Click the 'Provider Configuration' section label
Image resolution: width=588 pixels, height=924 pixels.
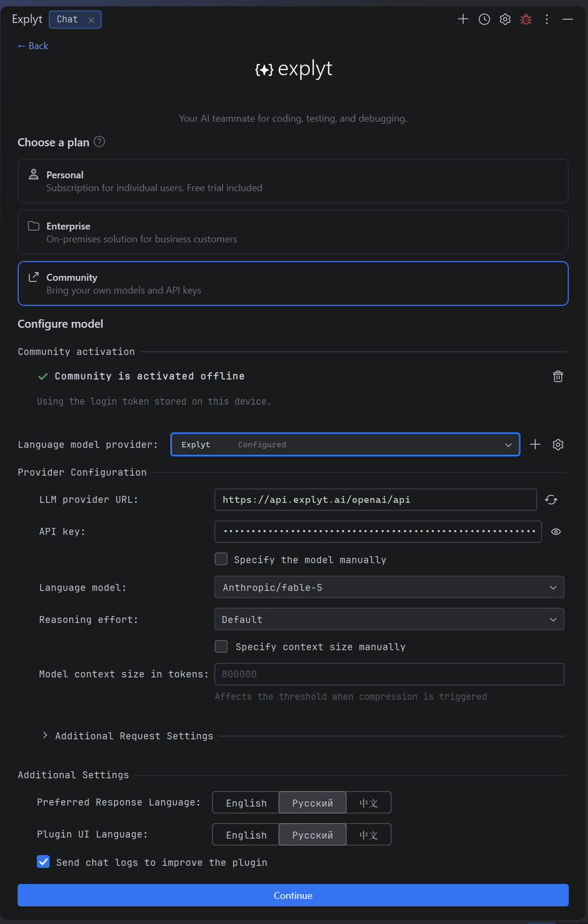click(82, 472)
